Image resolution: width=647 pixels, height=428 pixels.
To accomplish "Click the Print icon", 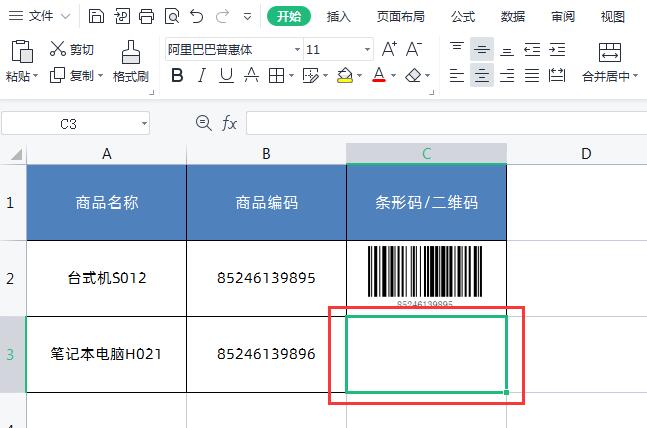I will tap(146, 17).
